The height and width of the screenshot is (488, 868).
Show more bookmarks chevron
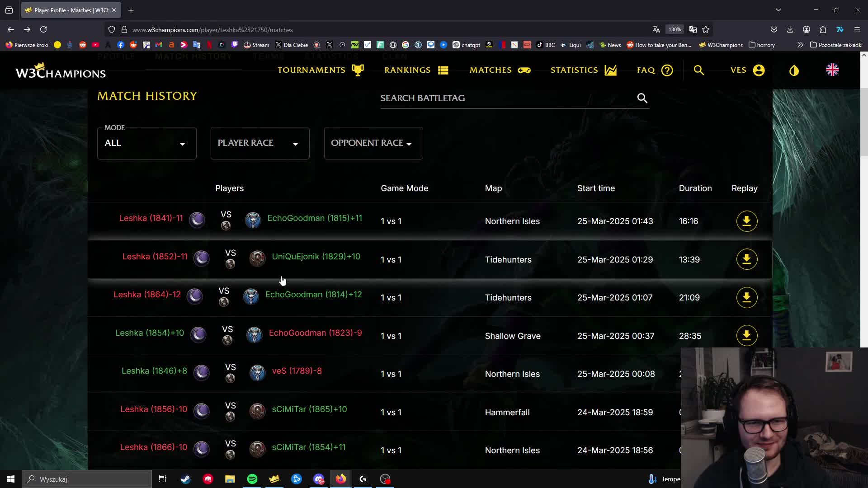800,45
